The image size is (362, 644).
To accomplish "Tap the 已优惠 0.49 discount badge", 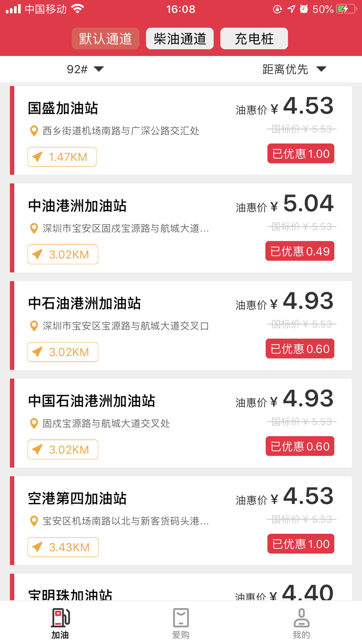I will click(300, 251).
